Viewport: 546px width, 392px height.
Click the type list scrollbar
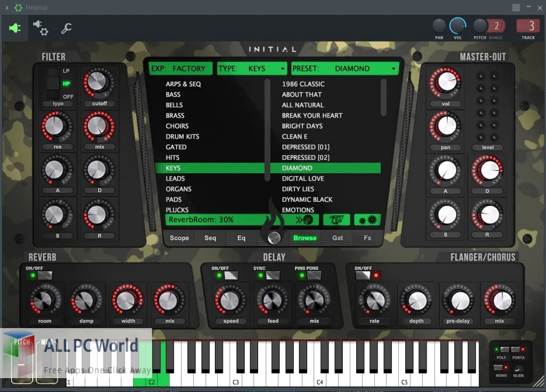pyautogui.click(x=268, y=130)
